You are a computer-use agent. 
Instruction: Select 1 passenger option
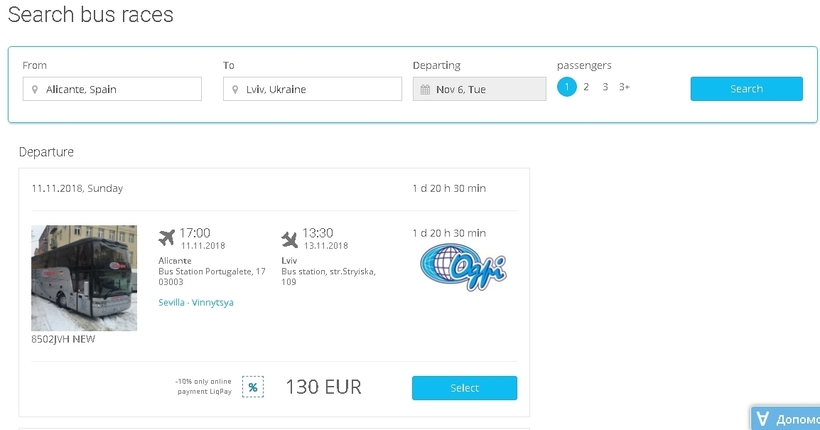click(566, 87)
